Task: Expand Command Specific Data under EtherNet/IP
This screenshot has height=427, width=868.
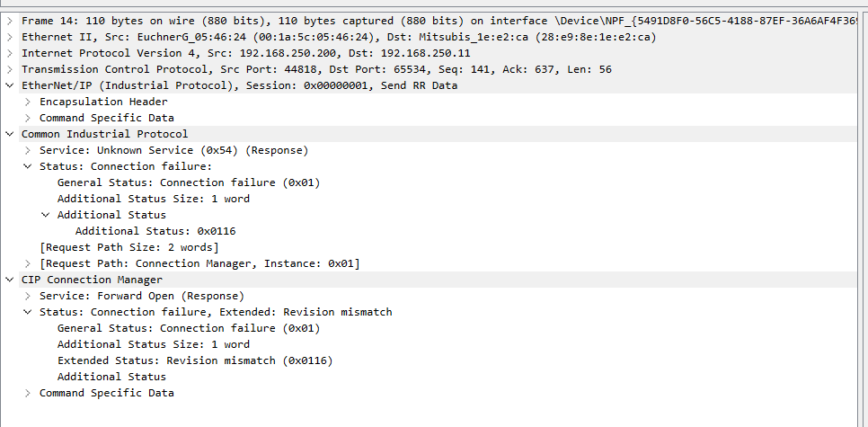Action: 27,118
